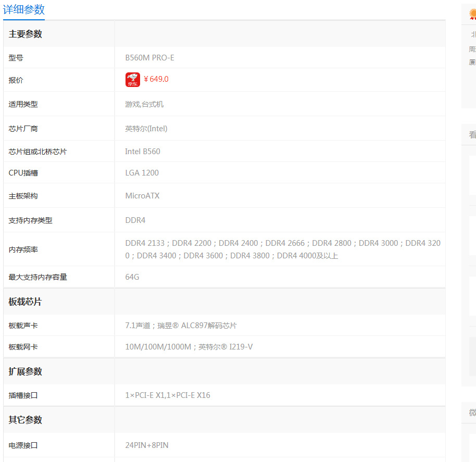Click the orange medal icon at top right
This screenshot has height=462, width=476.
472,14
